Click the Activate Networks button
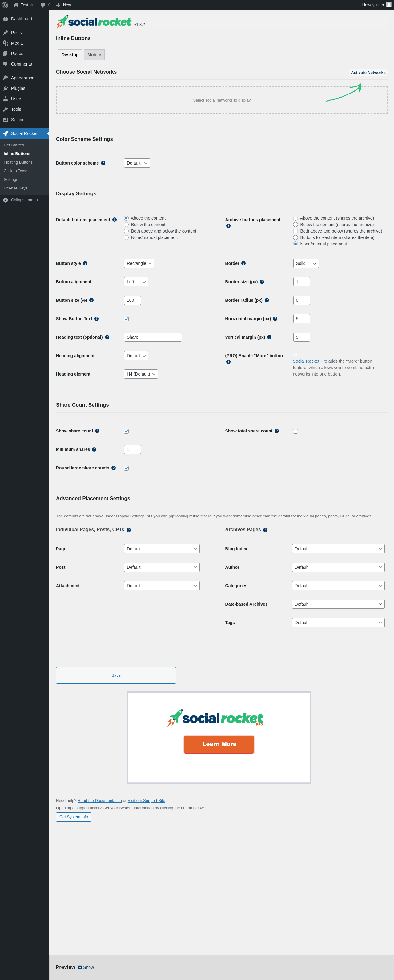 [x=368, y=72]
